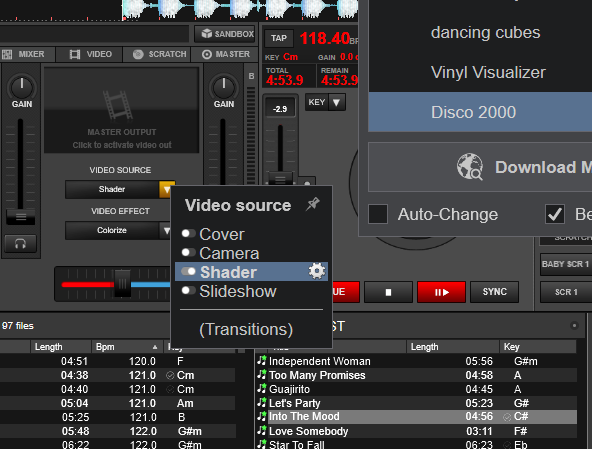The image size is (592, 449).
Task: Click globe icon for Download More
Action: coord(469,167)
